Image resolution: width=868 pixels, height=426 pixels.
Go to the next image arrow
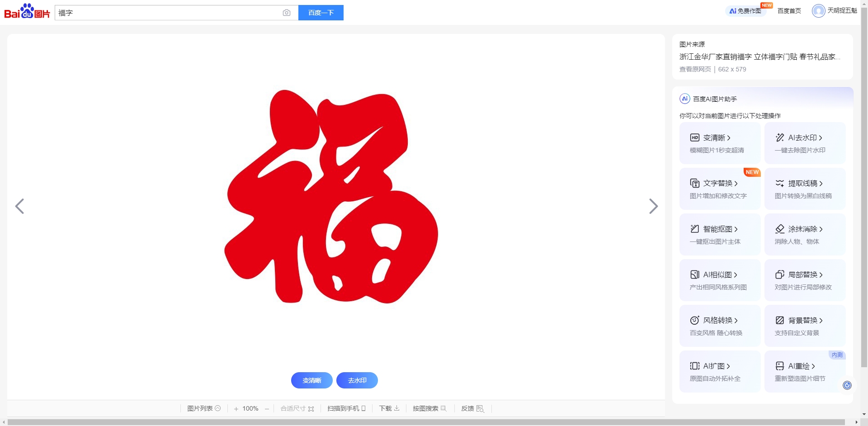[653, 206]
